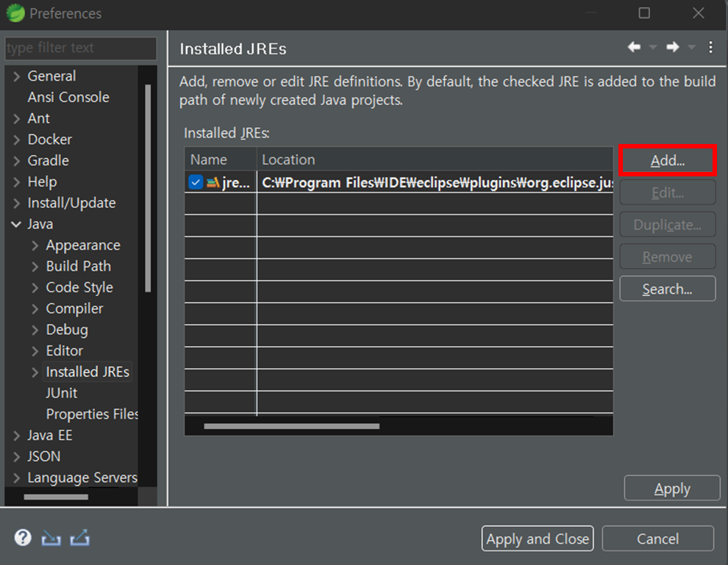The height and width of the screenshot is (565, 728).
Task: Click the forward navigation arrow icon
Action: tap(673, 47)
